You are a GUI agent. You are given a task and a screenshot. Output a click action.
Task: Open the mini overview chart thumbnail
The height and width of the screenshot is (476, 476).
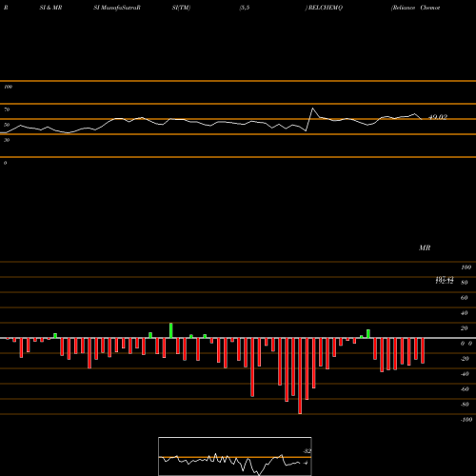[235, 456]
